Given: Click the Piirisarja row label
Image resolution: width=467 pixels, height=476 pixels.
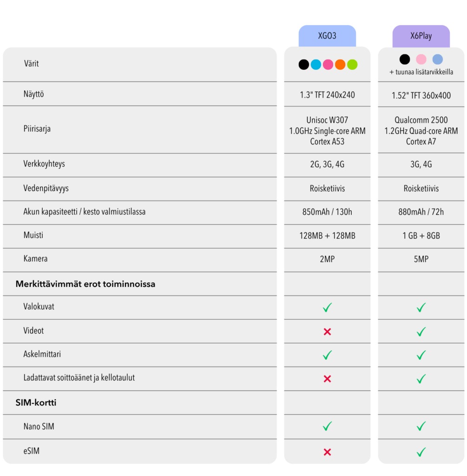Looking at the screenshot, I should click(37, 129).
